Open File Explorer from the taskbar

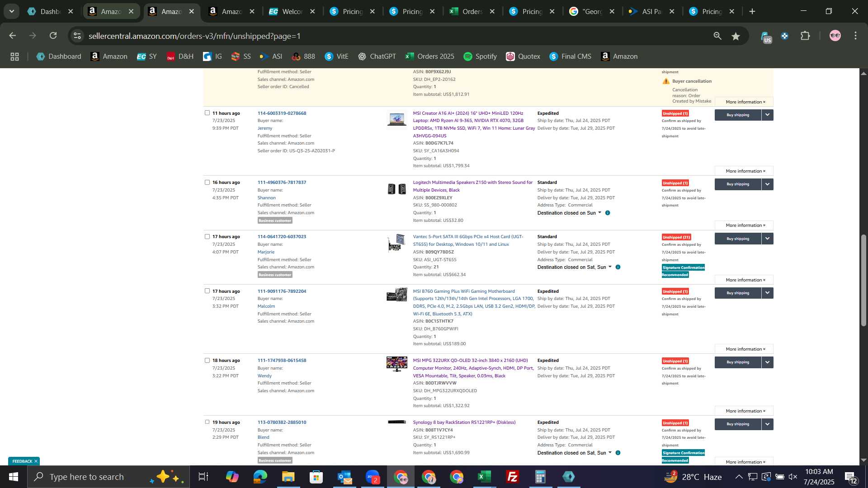[288, 477]
